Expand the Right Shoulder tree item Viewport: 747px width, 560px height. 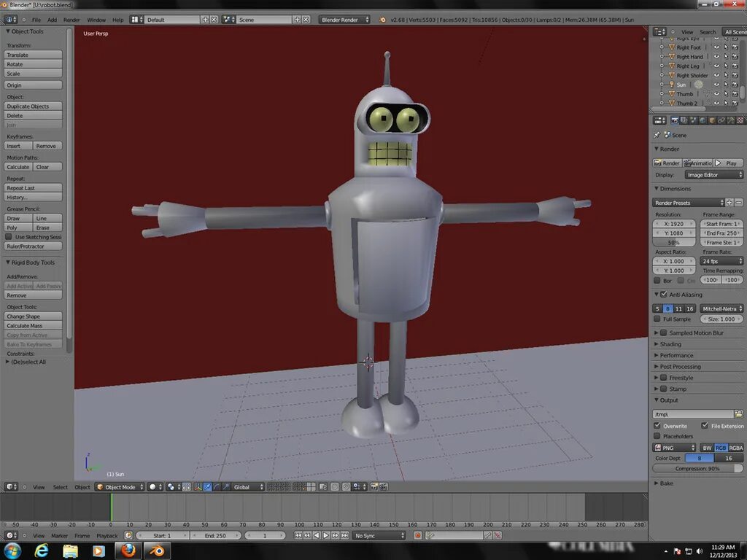(x=662, y=75)
